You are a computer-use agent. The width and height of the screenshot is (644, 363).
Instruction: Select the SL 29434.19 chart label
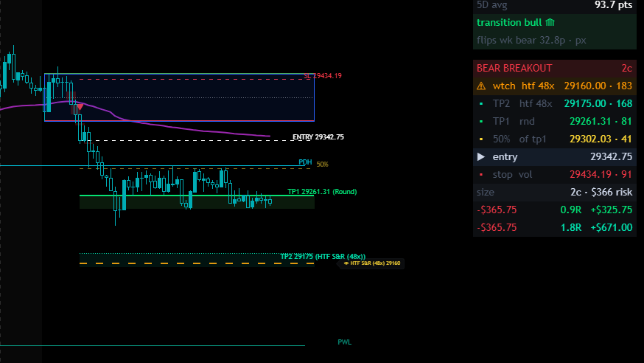[x=323, y=76]
